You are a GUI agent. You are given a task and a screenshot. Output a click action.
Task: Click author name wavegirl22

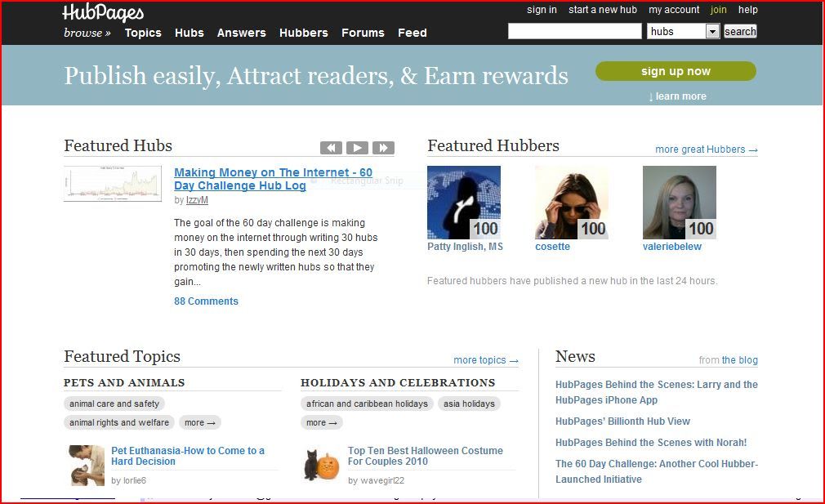(382, 480)
